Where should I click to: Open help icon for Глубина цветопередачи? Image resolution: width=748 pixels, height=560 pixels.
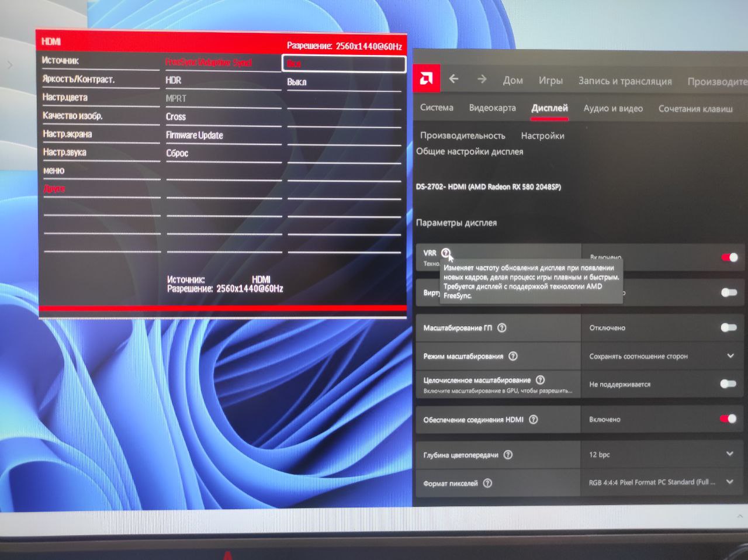click(508, 455)
